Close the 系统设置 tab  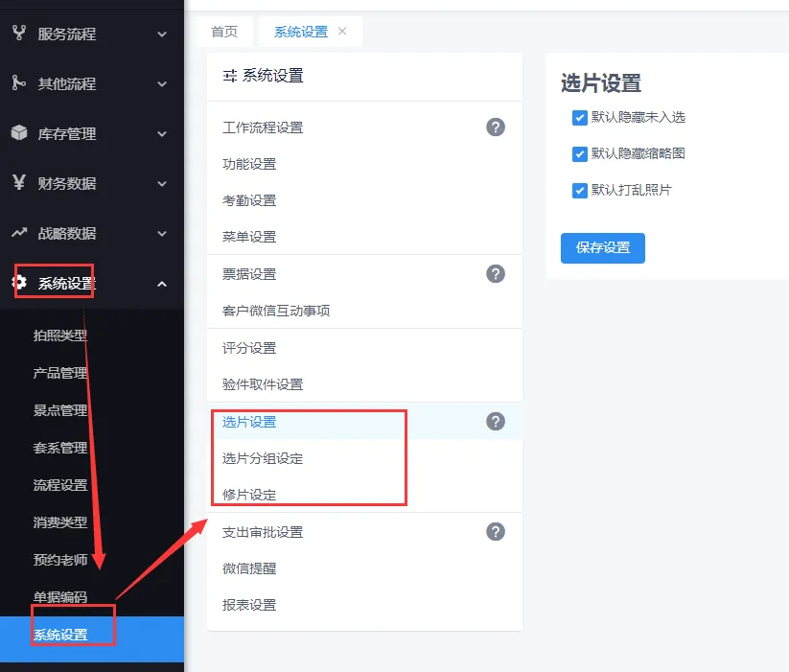click(x=342, y=32)
